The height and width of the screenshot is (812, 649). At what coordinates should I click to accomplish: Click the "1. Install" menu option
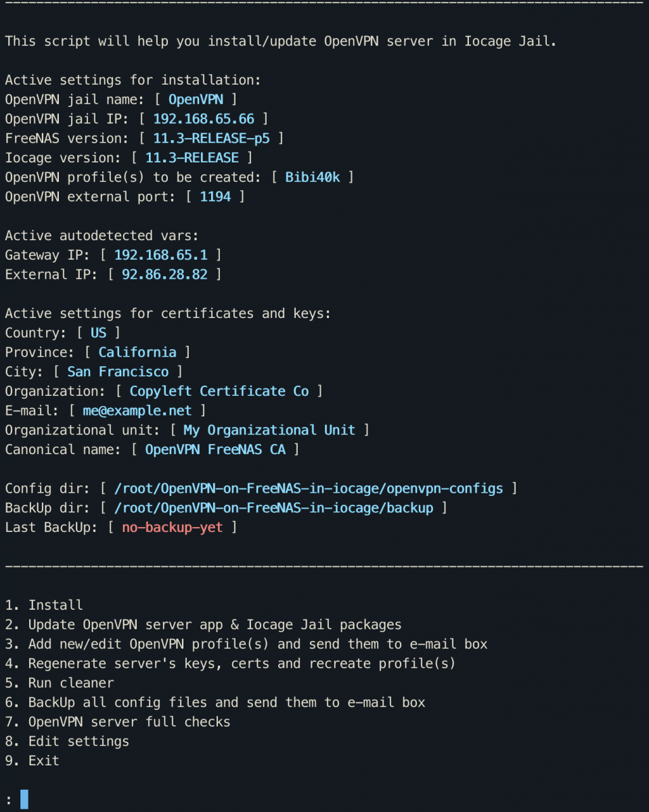point(44,605)
